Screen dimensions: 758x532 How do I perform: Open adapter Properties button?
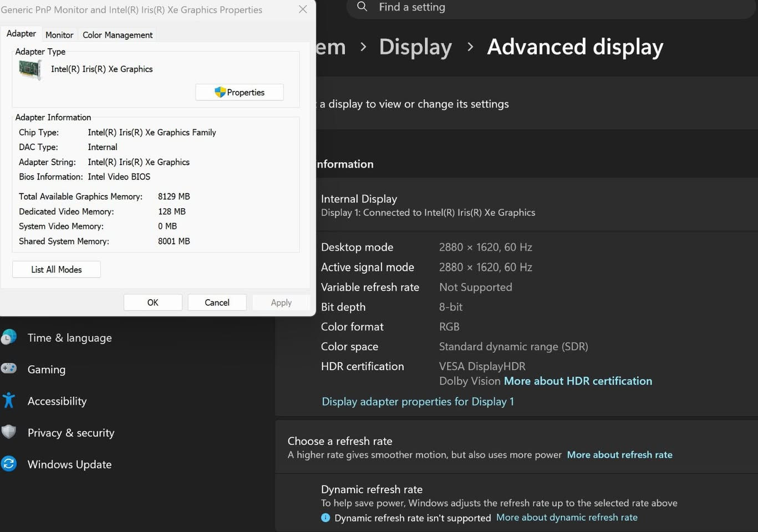[240, 93]
